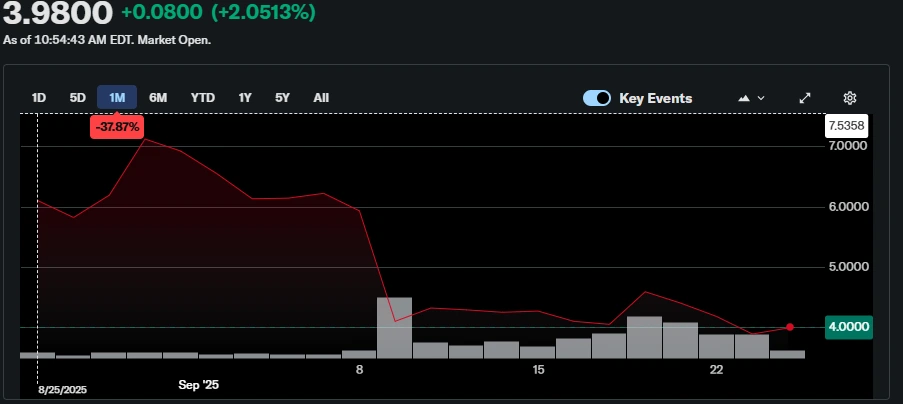Expand the chart to fullscreen
This screenshot has height=404, width=903.
point(805,98)
